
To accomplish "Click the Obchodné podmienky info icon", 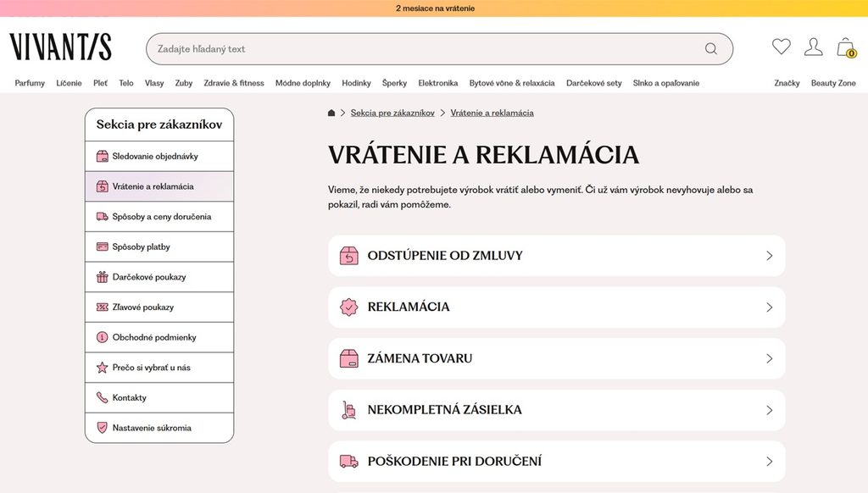I will pyautogui.click(x=103, y=337).
